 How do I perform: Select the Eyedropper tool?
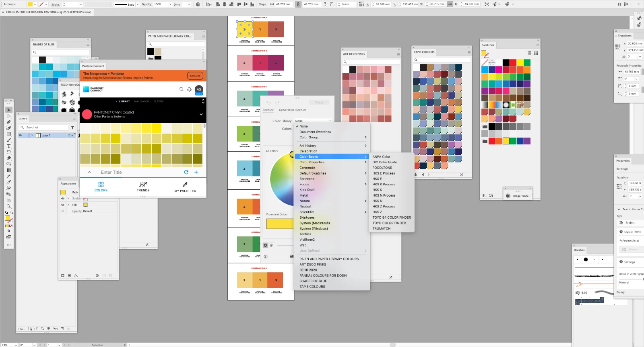point(9,182)
